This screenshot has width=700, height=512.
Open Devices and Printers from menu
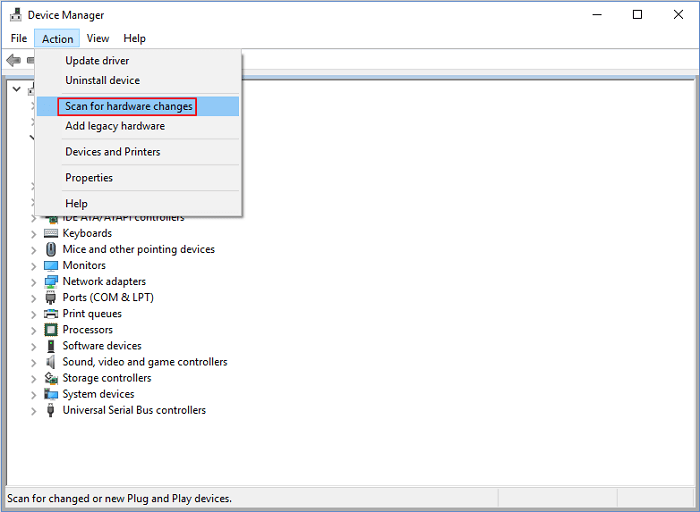(x=112, y=152)
